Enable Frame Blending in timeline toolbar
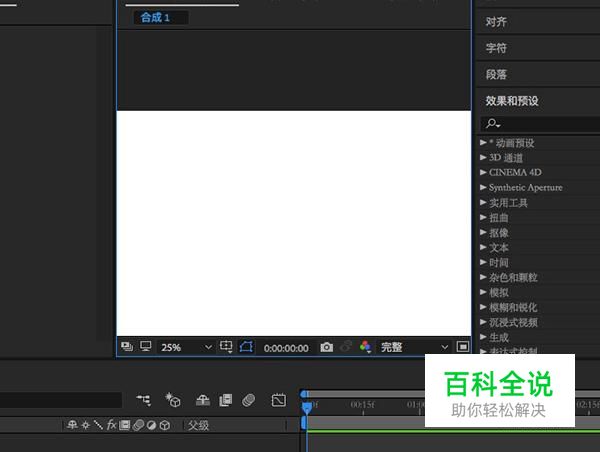Image resolution: width=600 pixels, height=452 pixels. [225, 400]
